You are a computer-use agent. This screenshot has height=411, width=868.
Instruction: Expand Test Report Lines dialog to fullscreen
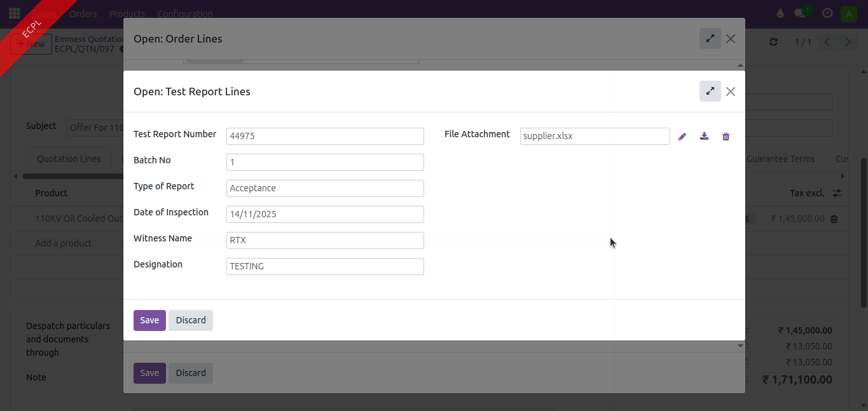710,91
